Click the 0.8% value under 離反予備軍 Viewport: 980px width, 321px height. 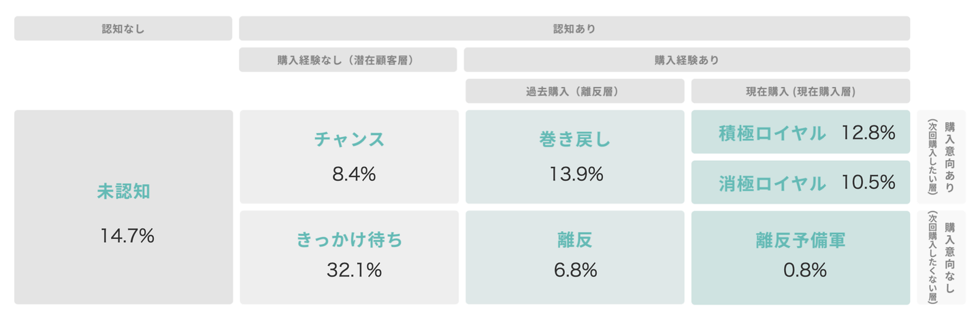pos(804,270)
